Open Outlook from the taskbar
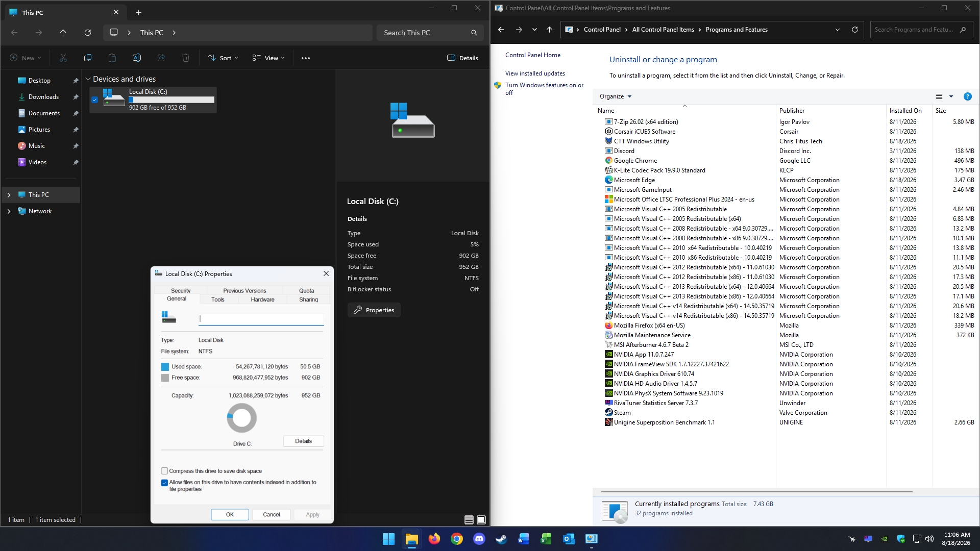The image size is (980, 551). tap(569, 539)
